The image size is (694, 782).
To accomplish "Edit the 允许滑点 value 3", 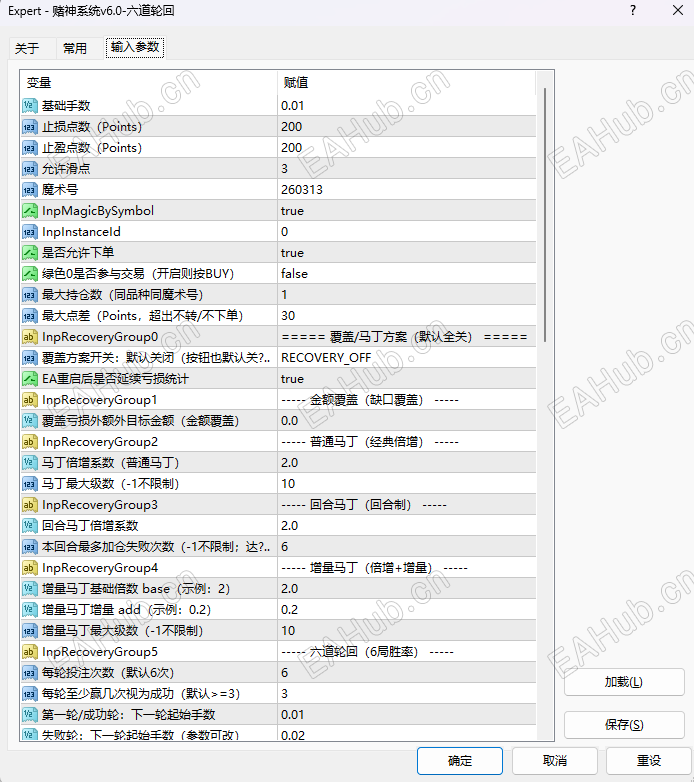I will (x=407, y=169).
